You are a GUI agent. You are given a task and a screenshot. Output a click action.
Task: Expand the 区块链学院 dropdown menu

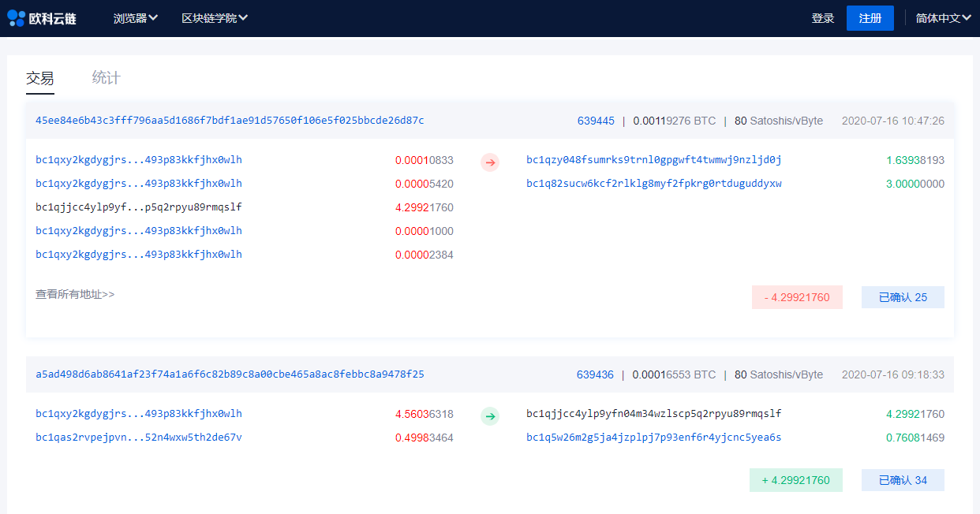pyautogui.click(x=215, y=18)
